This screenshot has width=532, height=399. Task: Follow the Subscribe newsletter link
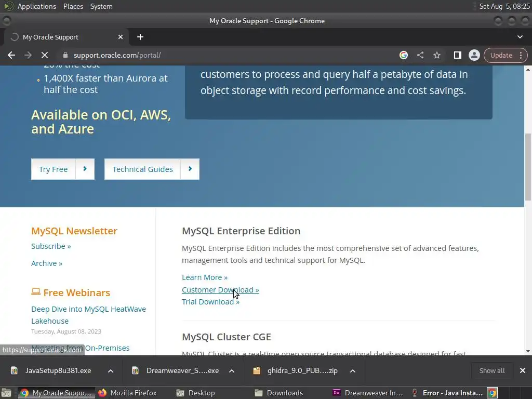pos(51,246)
